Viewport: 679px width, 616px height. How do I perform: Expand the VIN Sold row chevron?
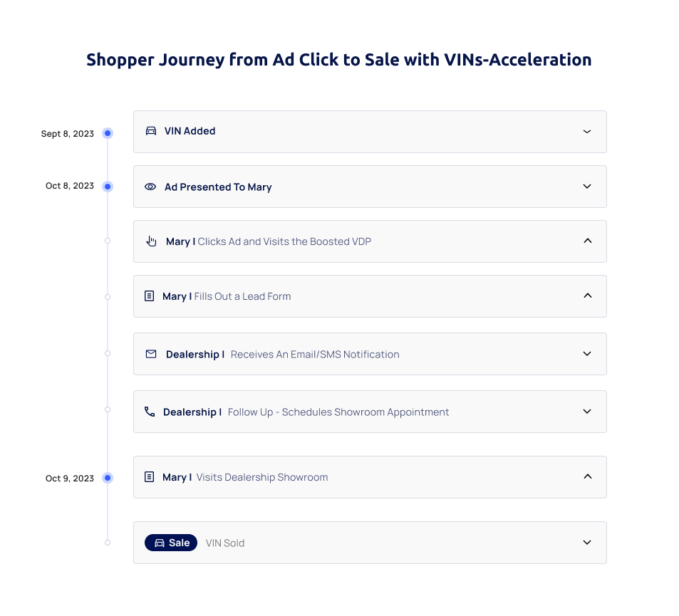(x=587, y=543)
